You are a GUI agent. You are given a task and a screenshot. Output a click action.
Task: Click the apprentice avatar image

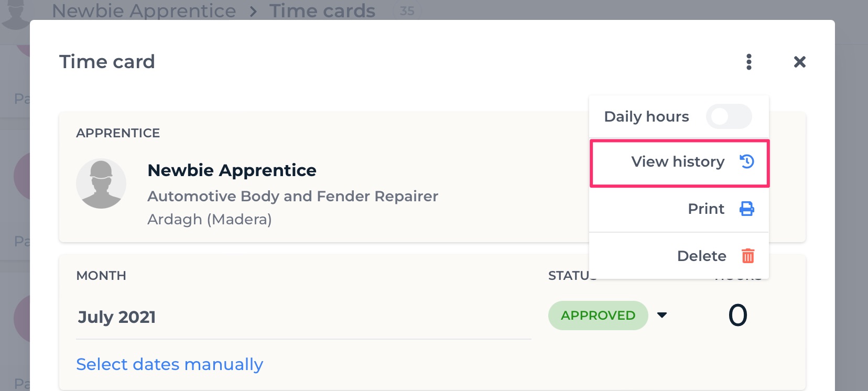point(101,183)
